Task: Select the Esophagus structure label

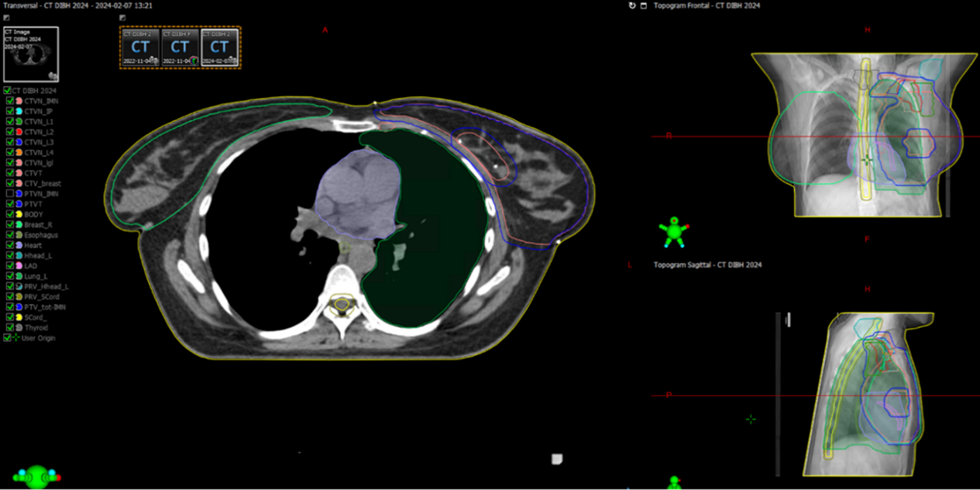Action: 40,235
